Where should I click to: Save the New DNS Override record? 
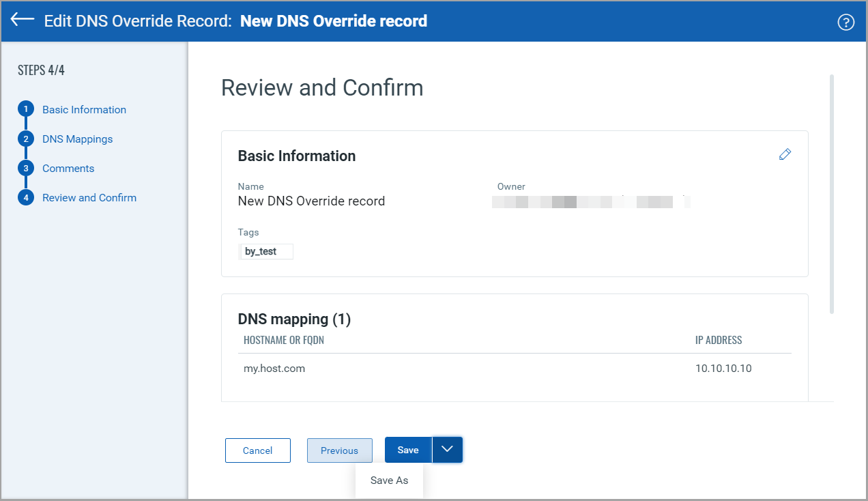(407, 450)
